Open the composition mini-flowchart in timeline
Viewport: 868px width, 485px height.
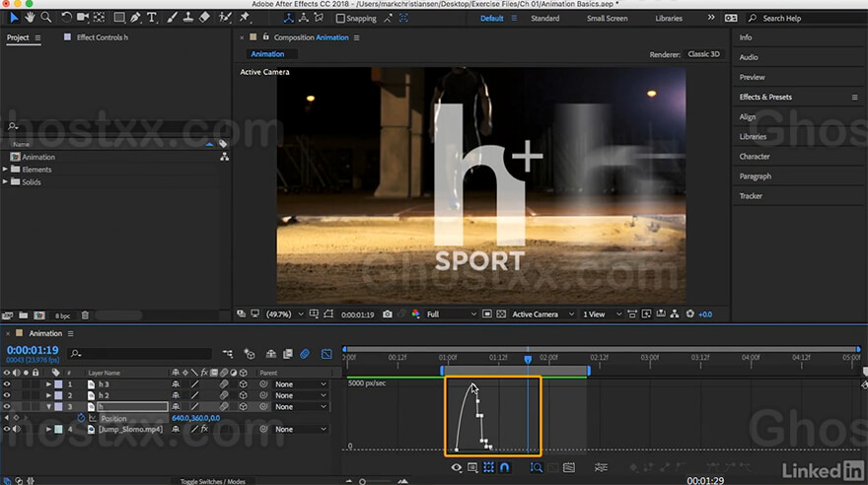point(228,353)
